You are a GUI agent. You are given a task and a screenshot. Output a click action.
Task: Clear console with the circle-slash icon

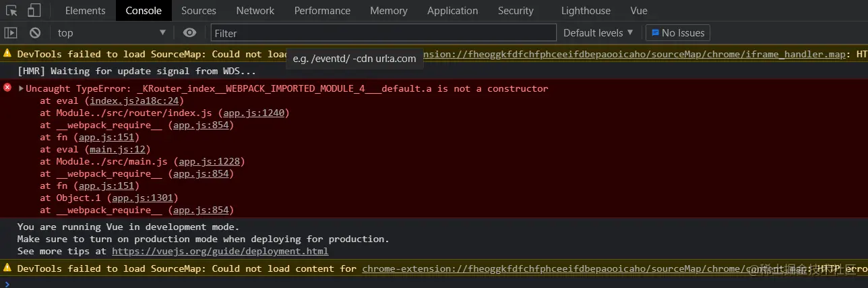point(35,33)
